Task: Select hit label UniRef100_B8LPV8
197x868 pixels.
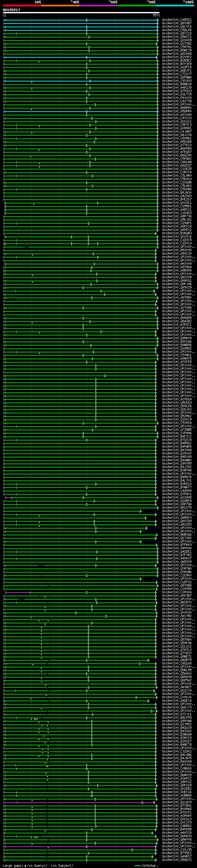Action: click(176, 718)
